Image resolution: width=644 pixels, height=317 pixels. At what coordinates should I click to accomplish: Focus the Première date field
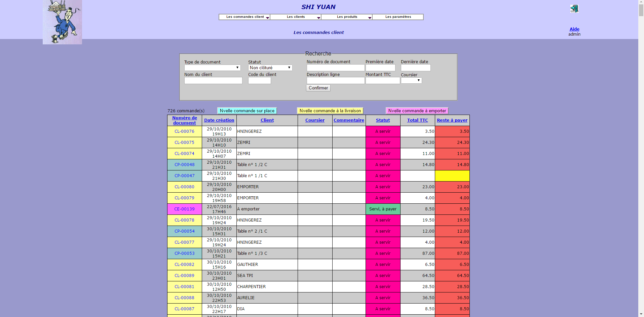tap(380, 68)
